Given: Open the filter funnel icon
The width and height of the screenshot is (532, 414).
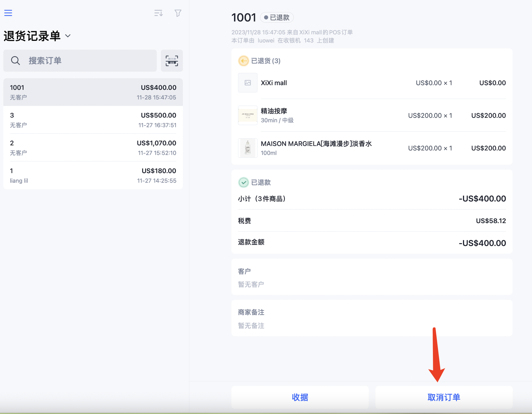Looking at the screenshot, I should [178, 13].
